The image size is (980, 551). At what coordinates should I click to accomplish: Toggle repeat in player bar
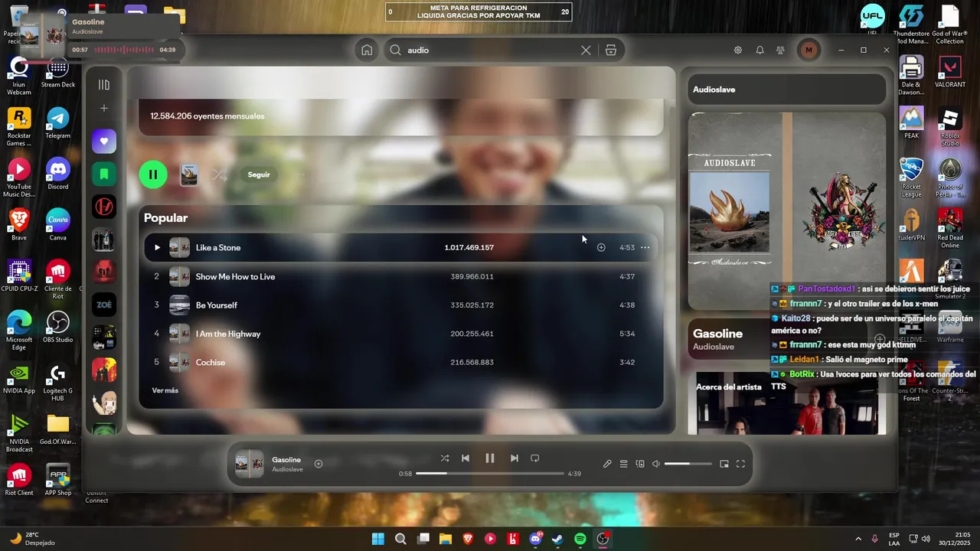535,458
